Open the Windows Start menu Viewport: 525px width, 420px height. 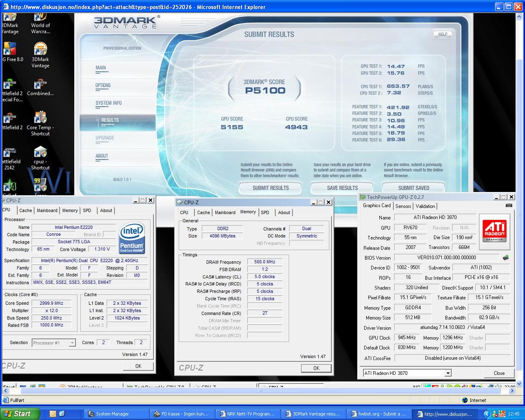click(20, 414)
